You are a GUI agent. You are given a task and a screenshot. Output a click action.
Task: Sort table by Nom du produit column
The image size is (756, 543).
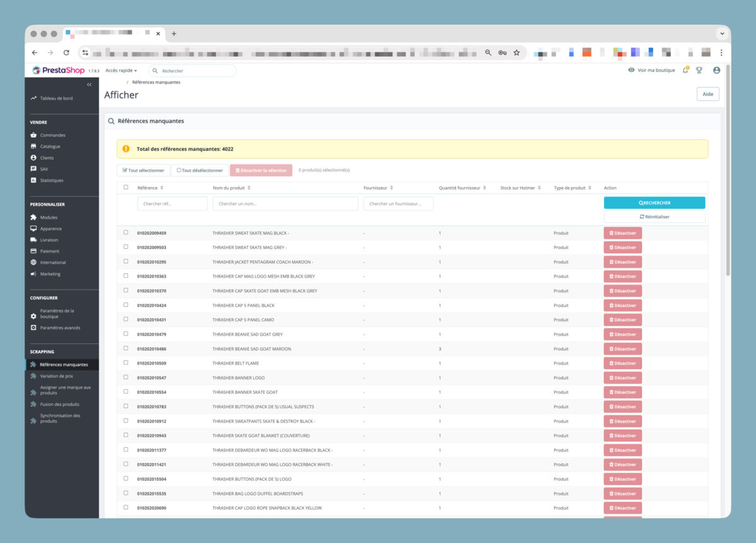(x=249, y=188)
